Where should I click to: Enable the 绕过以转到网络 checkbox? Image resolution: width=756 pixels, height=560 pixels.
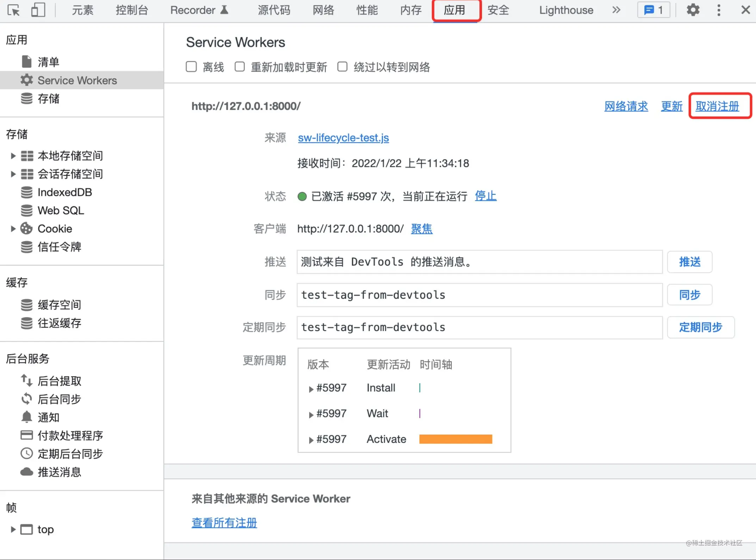coord(342,67)
